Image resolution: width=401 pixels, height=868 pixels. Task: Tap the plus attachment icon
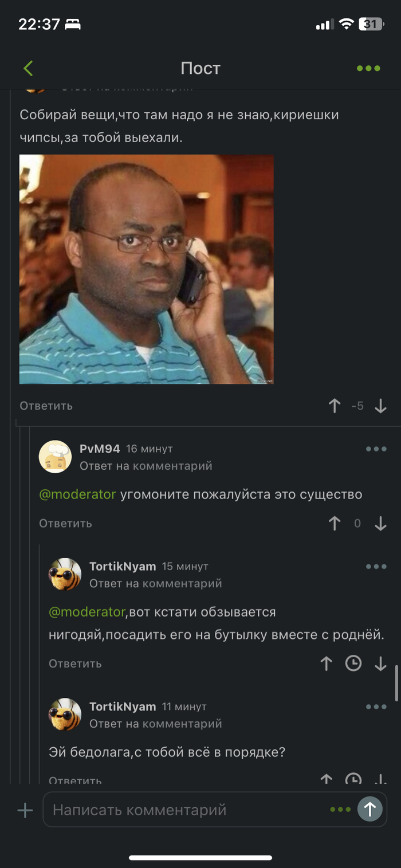tap(25, 810)
